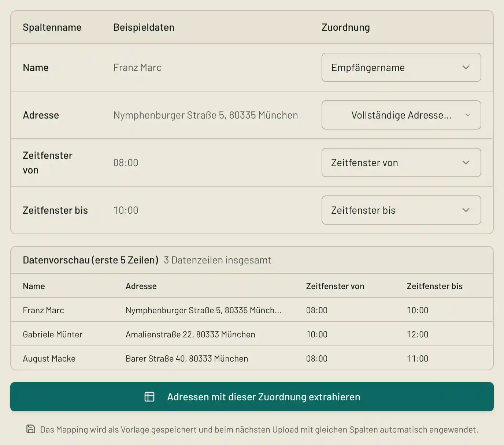Select the Franz Marc cell in preview table

tap(43, 310)
